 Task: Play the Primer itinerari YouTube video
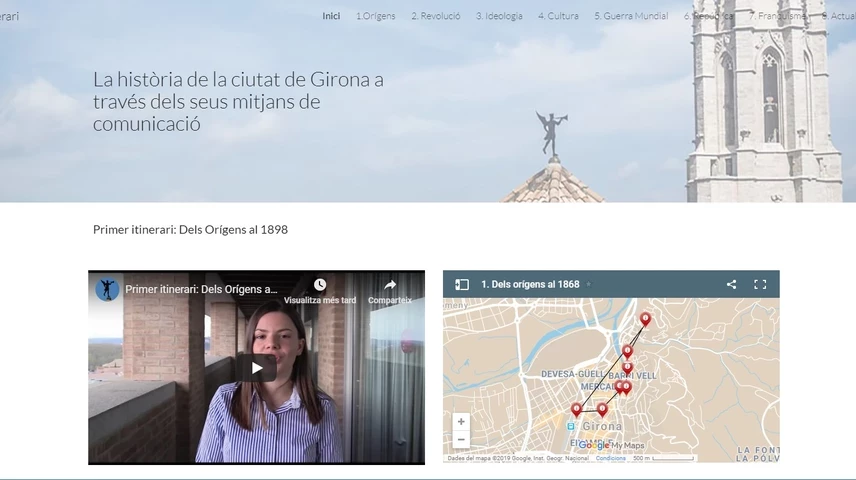click(257, 368)
